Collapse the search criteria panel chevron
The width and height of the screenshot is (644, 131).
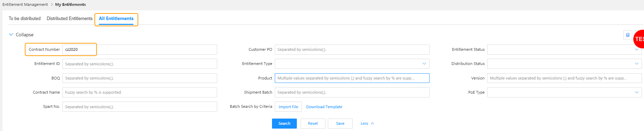[11, 35]
